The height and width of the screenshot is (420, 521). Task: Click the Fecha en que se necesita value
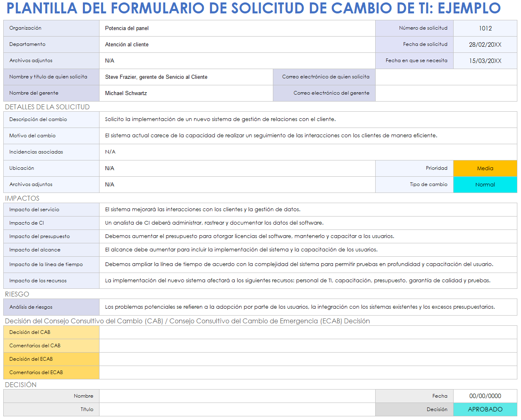click(485, 61)
